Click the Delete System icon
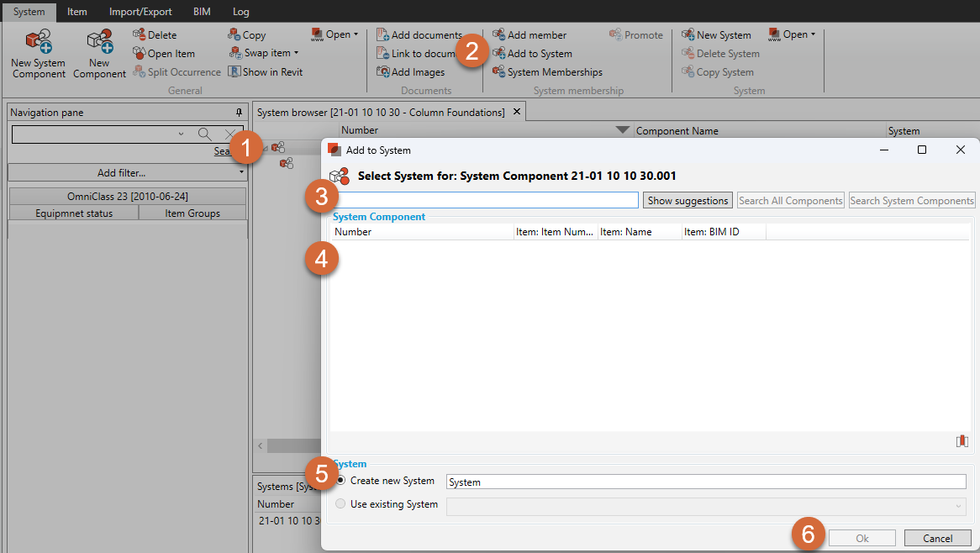 tap(721, 52)
